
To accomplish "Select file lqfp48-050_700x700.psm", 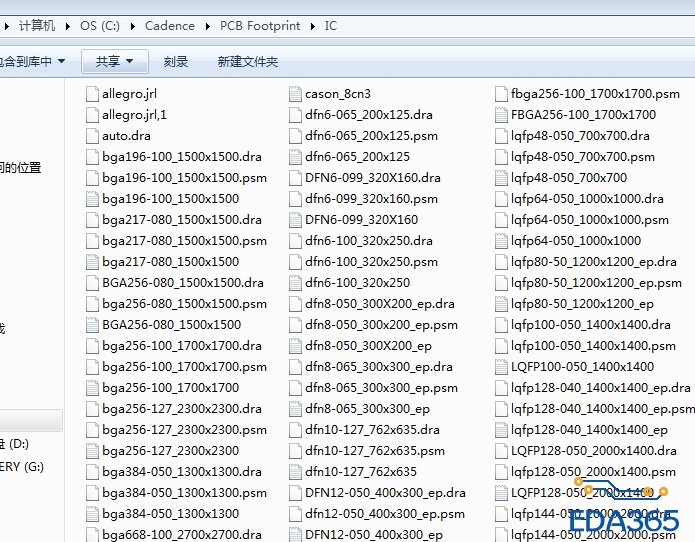I will coord(574,157).
